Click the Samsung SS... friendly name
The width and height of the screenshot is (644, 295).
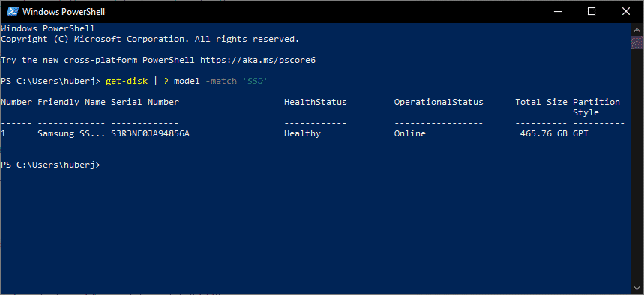(72, 133)
